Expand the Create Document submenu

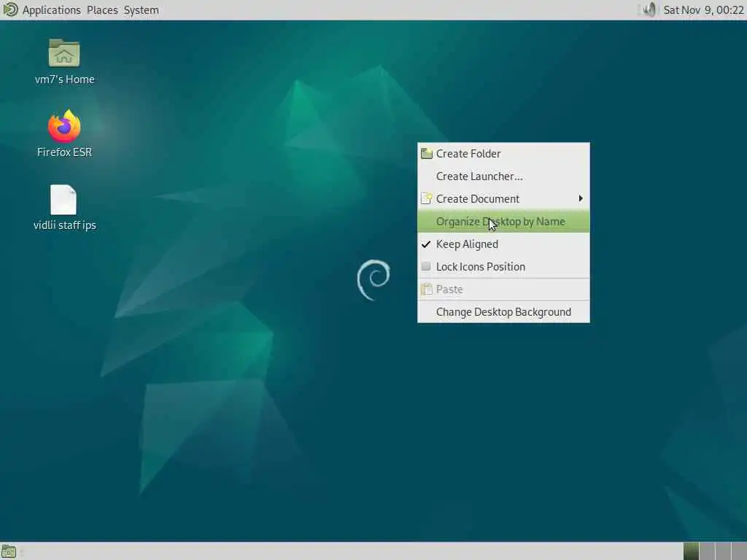[503, 199]
